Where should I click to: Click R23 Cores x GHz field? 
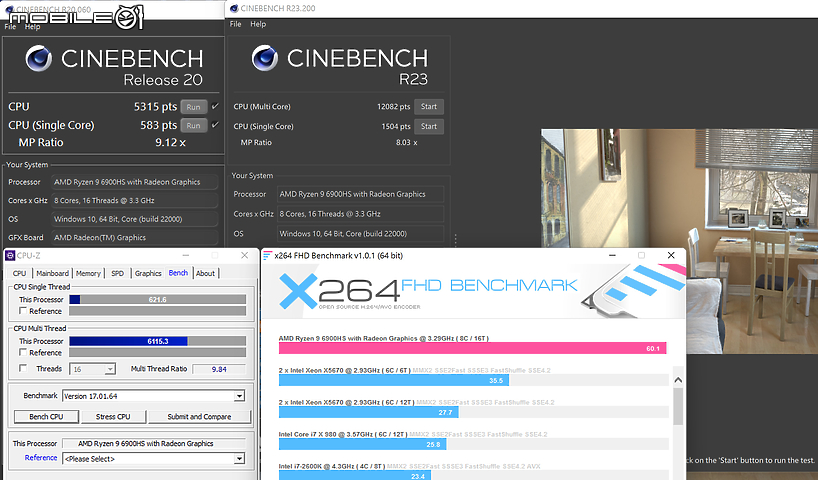(360, 214)
